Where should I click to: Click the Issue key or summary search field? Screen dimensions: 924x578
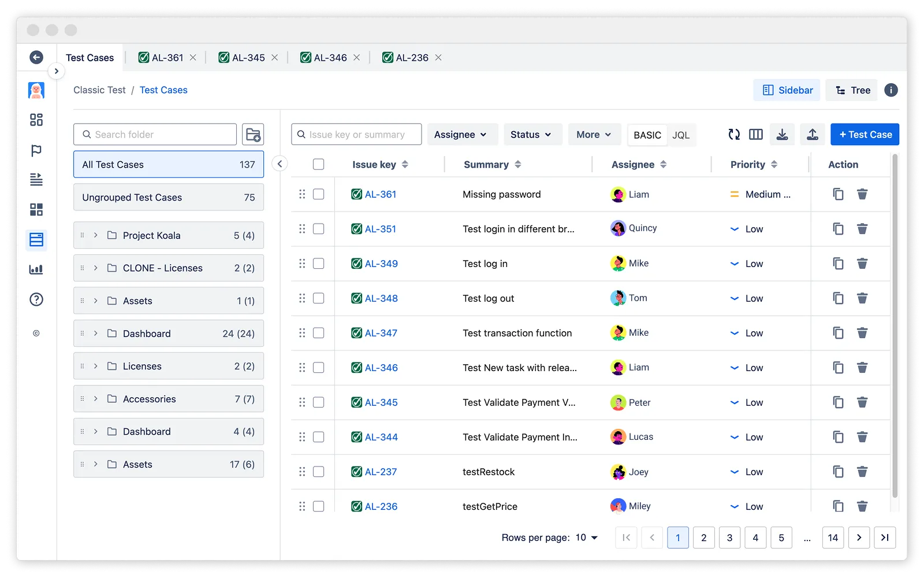click(356, 135)
